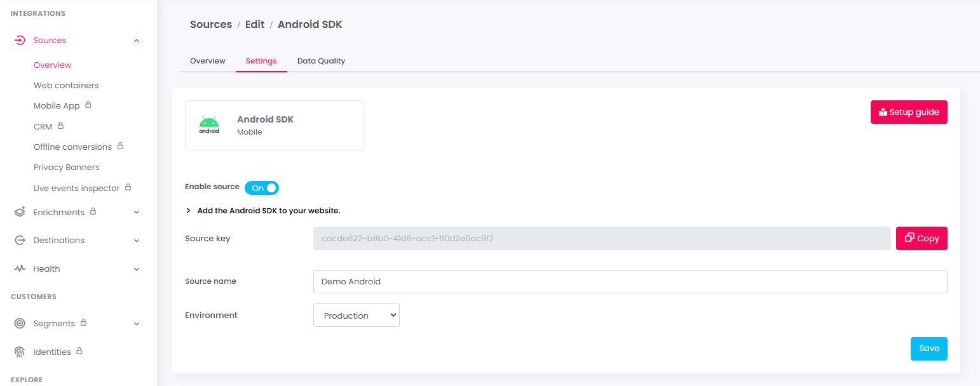Open Web containers in sidebar
The height and width of the screenshot is (386, 980).
coord(66,85)
